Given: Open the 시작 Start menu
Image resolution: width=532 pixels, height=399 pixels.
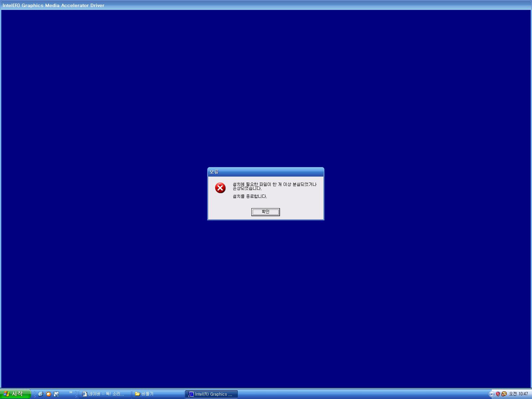Looking at the screenshot, I should pos(15,394).
